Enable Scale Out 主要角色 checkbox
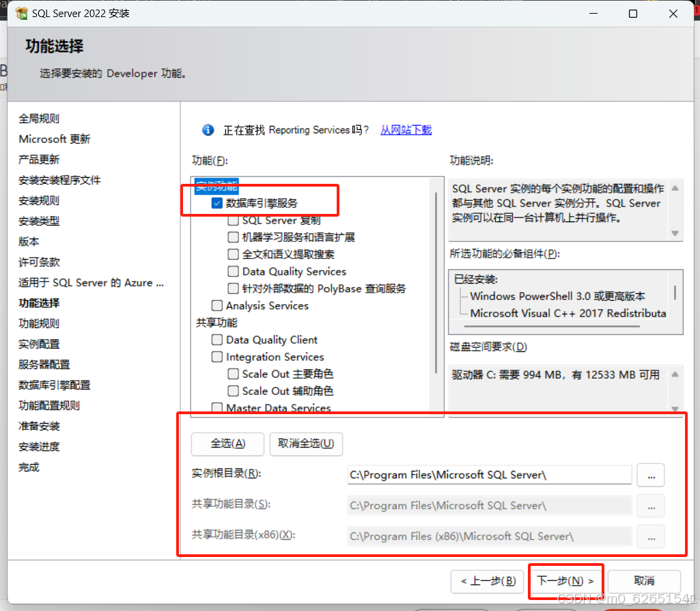 point(233,374)
